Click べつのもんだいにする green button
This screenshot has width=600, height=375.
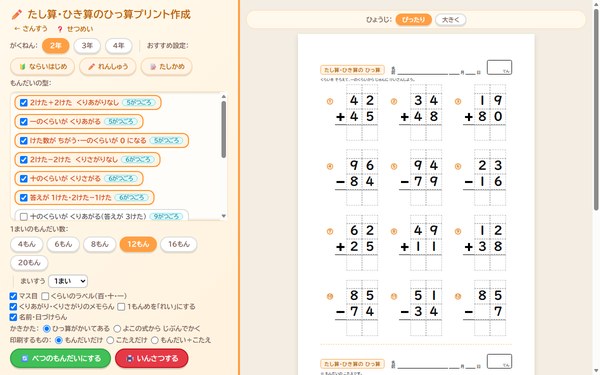60,359
